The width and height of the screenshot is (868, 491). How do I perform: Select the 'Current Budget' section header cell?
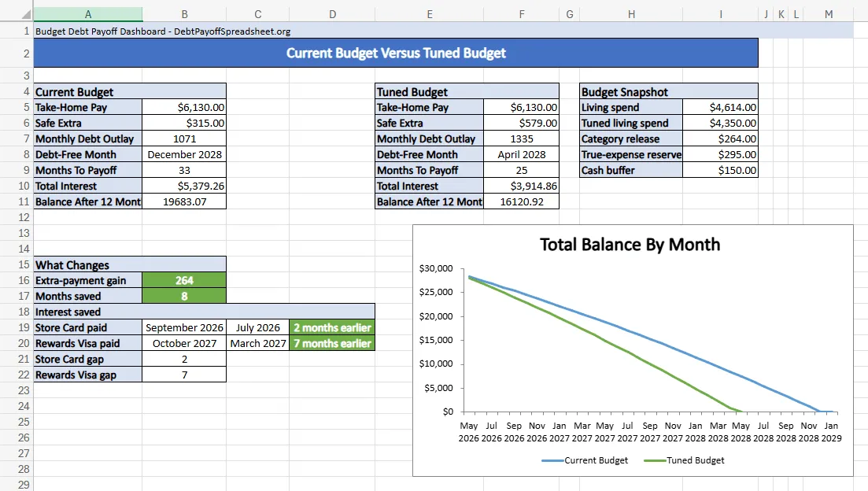(x=130, y=92)
